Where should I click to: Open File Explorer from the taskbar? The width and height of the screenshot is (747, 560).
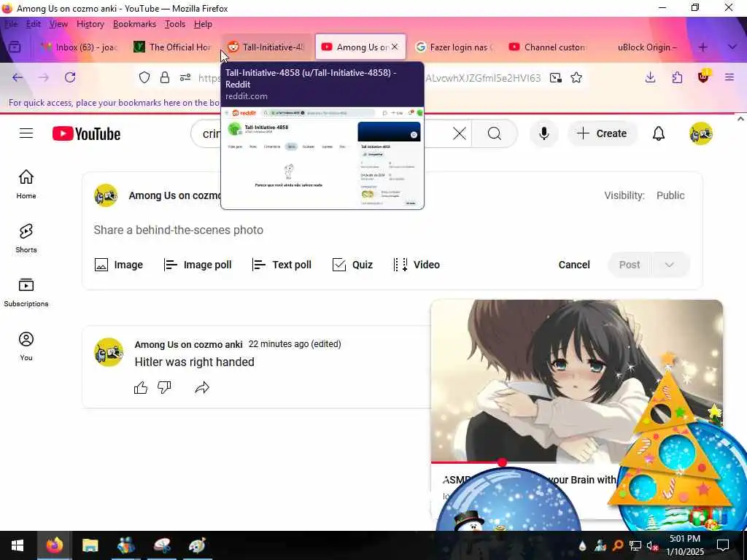90,545
